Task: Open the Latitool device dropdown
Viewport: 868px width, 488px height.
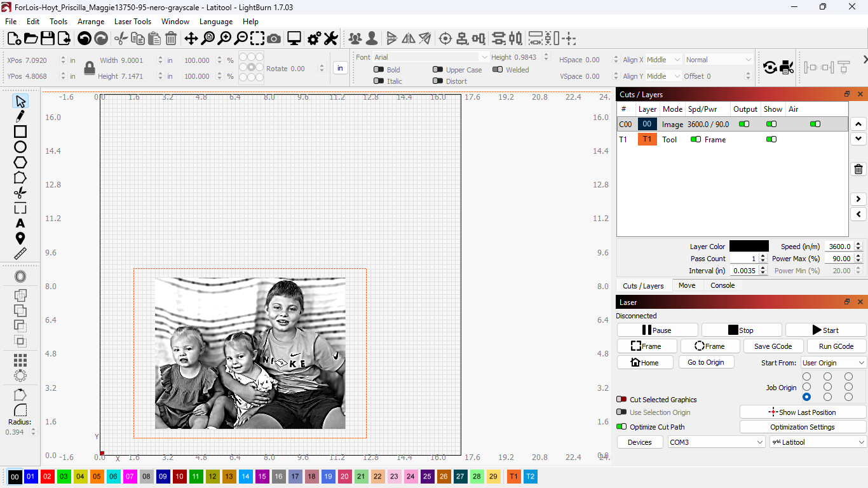Action: coord(818,442)
